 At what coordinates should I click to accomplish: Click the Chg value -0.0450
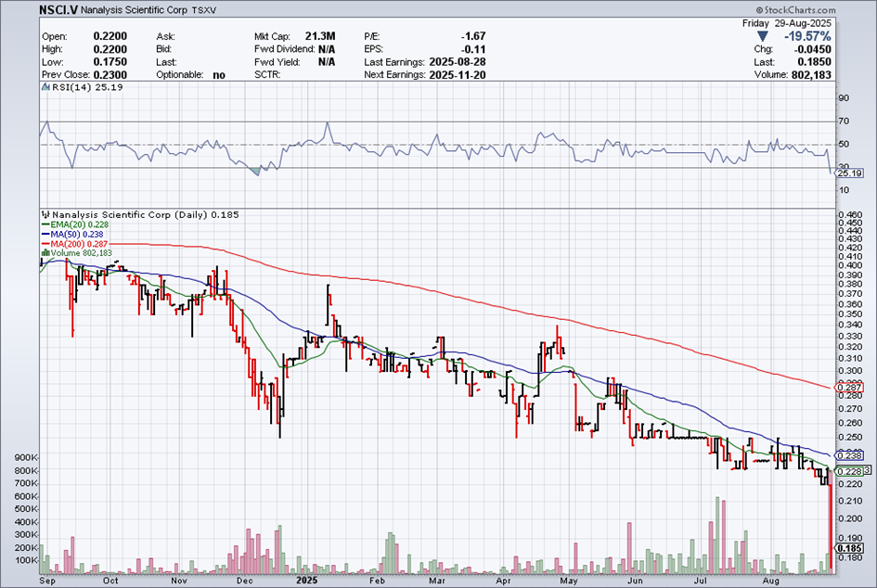(x=813, y=49)
